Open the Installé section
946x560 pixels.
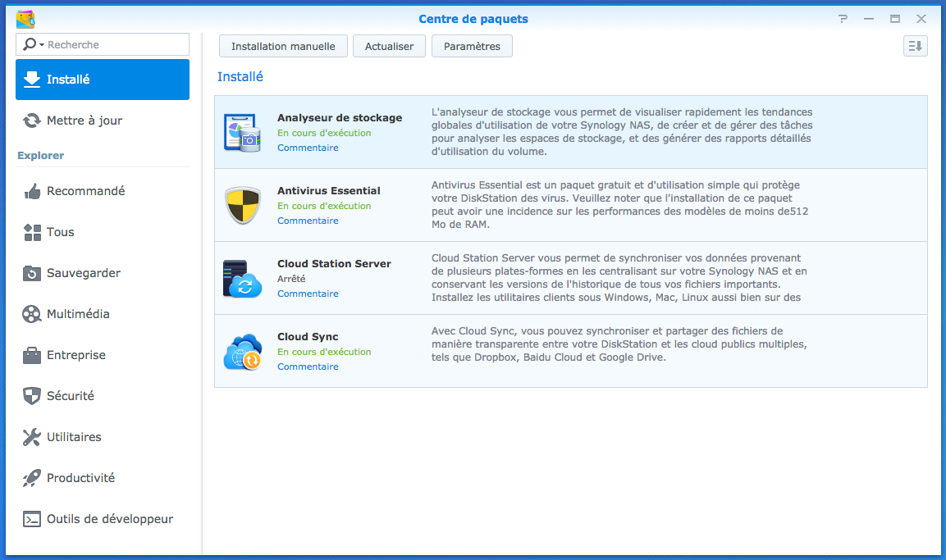[x=103, y=80]
